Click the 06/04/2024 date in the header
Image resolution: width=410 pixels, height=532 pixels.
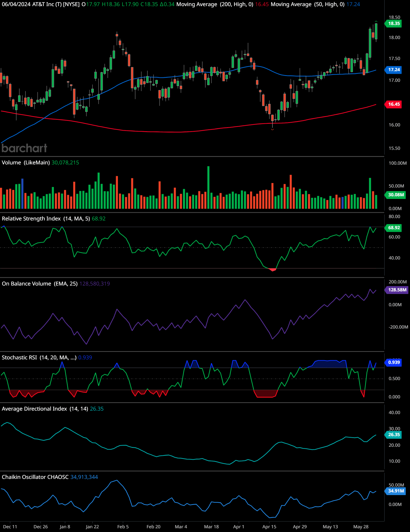16,4
